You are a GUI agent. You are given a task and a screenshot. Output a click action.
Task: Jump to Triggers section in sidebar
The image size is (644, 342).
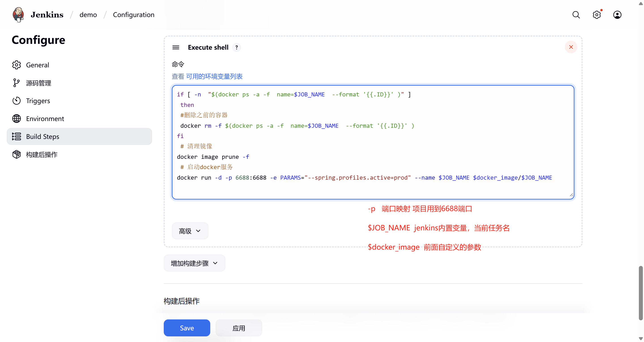pos(38,101)
